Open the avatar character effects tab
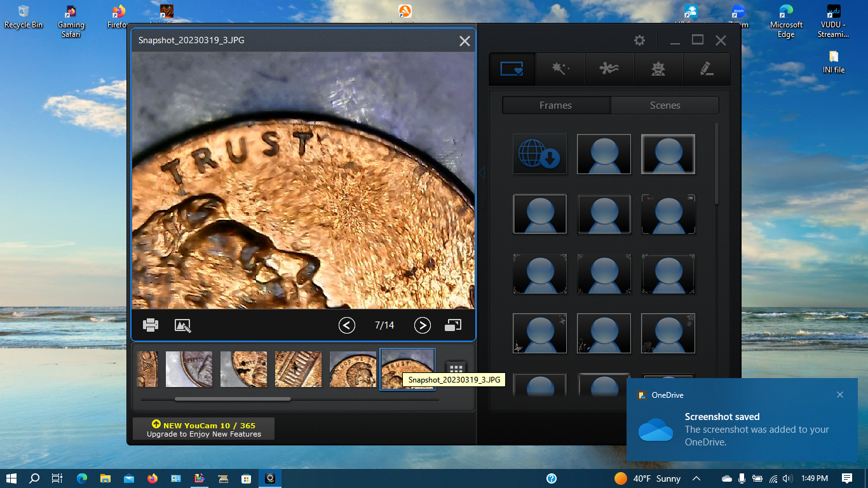Image resolution: width=868 pixels, height=488 pixels. click(x=658, y=69)
